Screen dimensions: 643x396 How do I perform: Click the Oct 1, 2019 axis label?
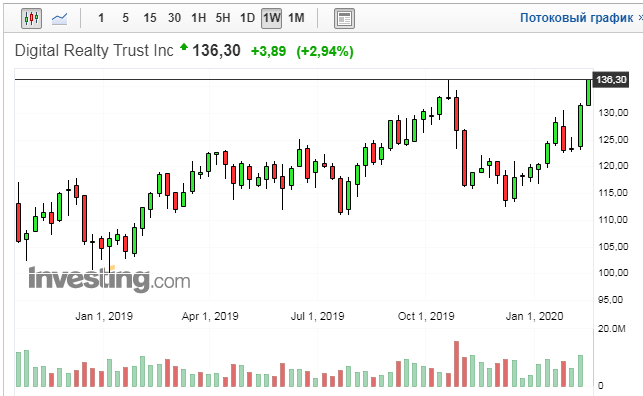pos(426,316)
